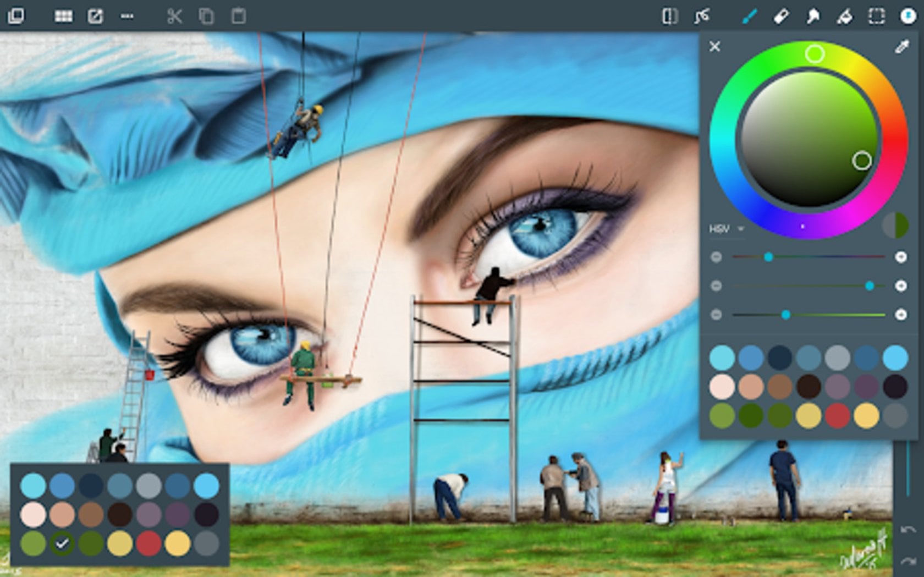Screen dimensions: 924x577
Task: Open the overflow menu with three dots
Action: point(128,17)
